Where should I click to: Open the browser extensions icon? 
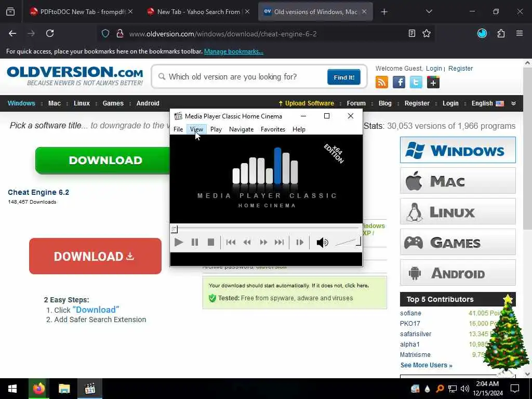tap(501, 33)
